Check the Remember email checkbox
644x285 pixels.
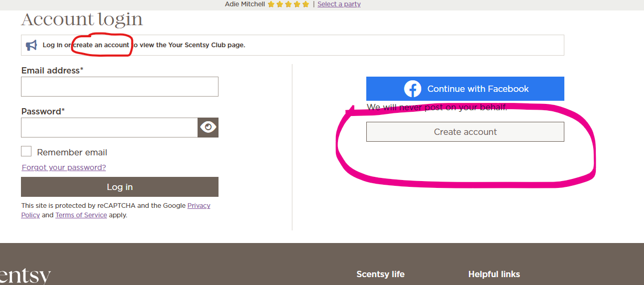[26, 151]
